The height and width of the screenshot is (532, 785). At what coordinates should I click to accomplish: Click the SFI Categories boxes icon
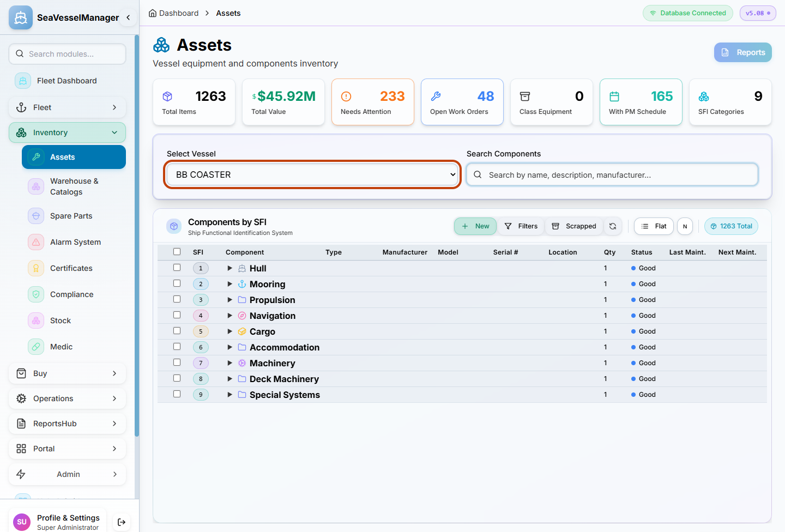point(704,96)
